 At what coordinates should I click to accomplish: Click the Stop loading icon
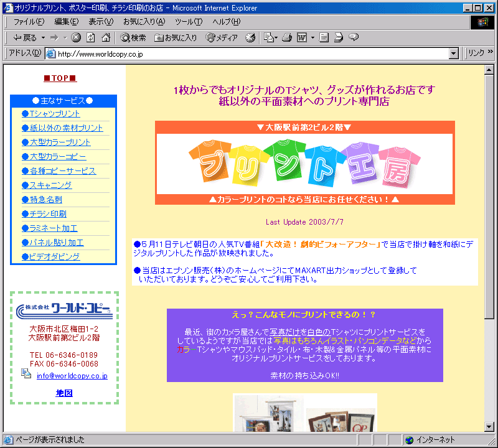[75, 37]
